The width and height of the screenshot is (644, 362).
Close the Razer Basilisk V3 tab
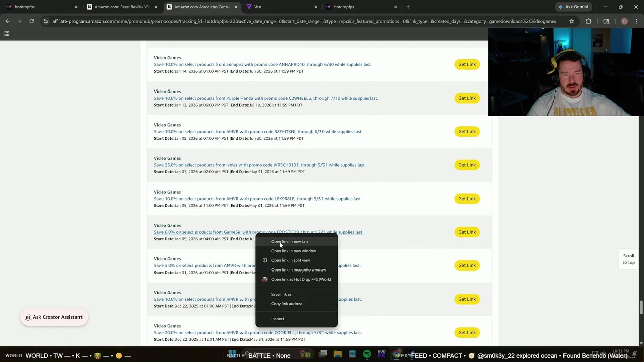click(x=156, y=7)
